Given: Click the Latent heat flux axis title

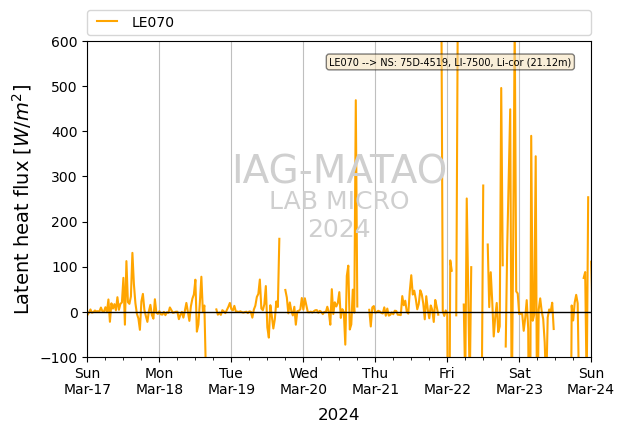Looking at the screenshot, I should click(x=22, y=199).
